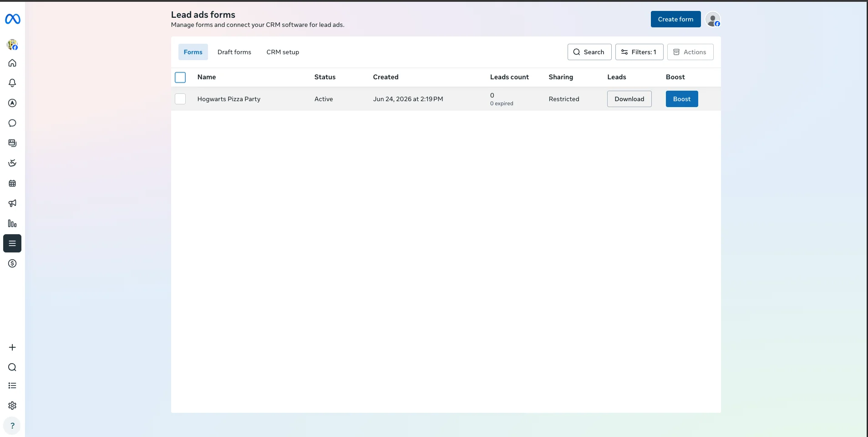The height and width of the screenshot is (437, 868).
Task: Open Settings gear icon
Action: coord(12,406)
